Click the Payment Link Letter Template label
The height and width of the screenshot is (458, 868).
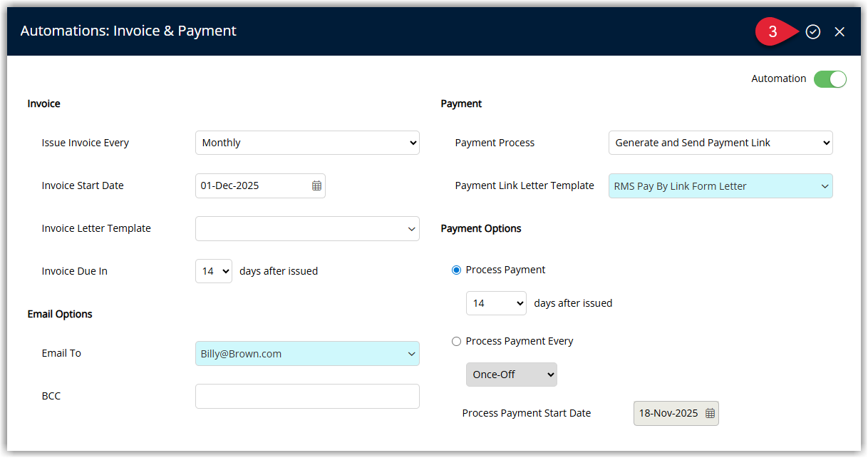pos(525,185)
